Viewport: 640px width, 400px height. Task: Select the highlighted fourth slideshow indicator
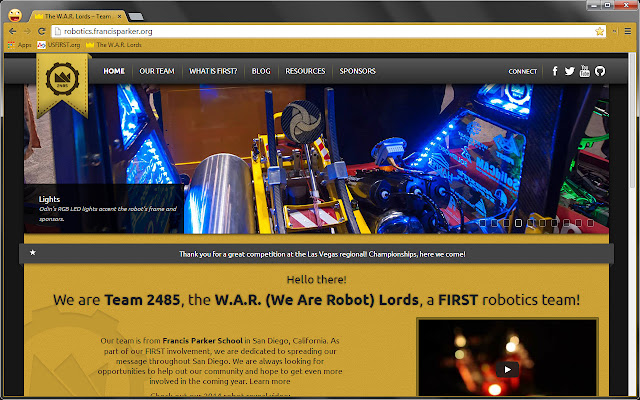[x=518, y=223]
